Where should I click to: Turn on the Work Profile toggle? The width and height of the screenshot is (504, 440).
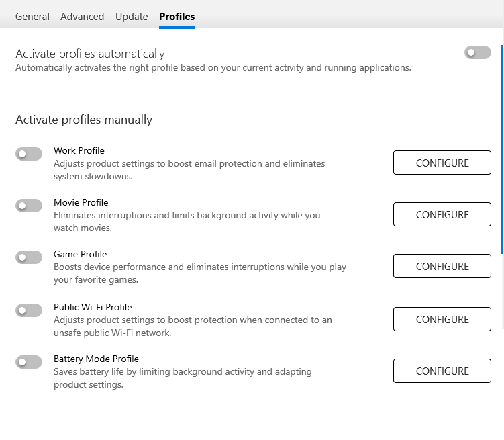[29, 155]
